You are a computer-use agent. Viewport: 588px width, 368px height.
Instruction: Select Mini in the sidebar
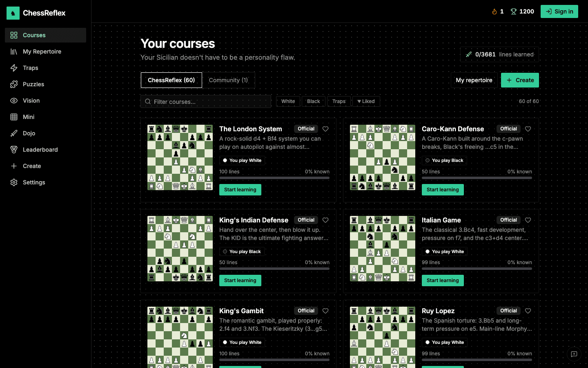point(45,117)
